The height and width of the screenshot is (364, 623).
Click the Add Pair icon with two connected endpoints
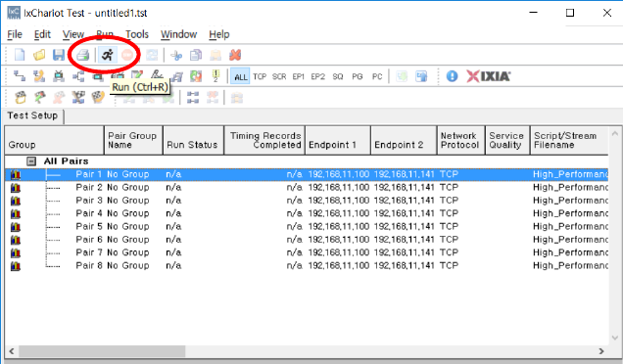(19, 75)
